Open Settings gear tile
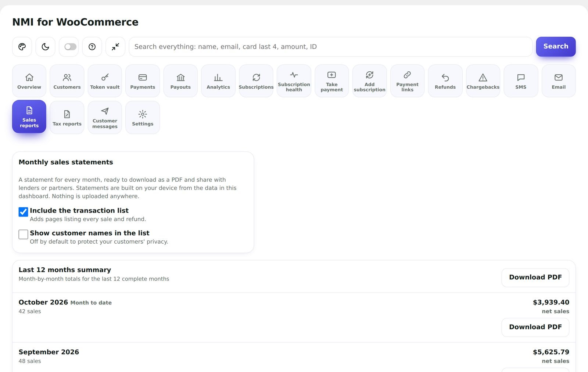 pos(143,118)
